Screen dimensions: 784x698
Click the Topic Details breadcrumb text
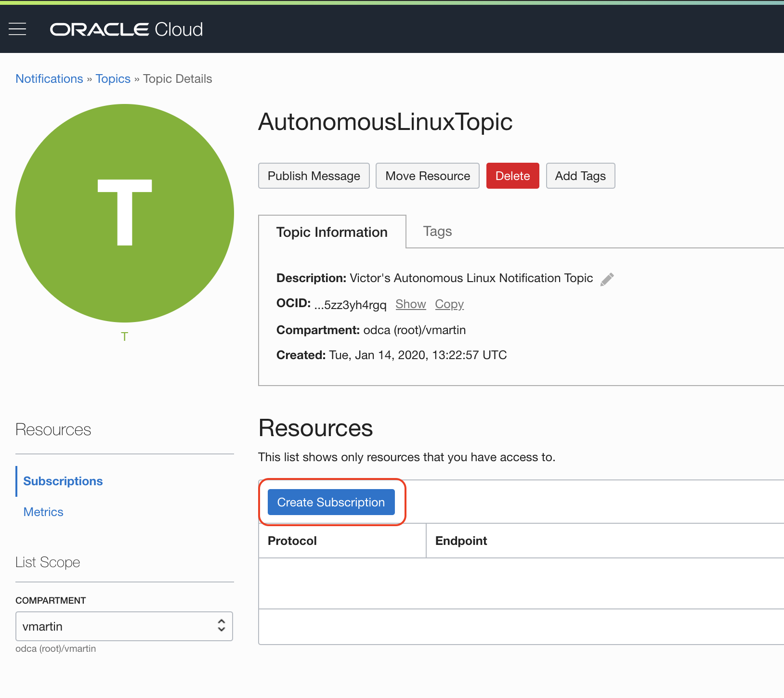pos(178,78)
